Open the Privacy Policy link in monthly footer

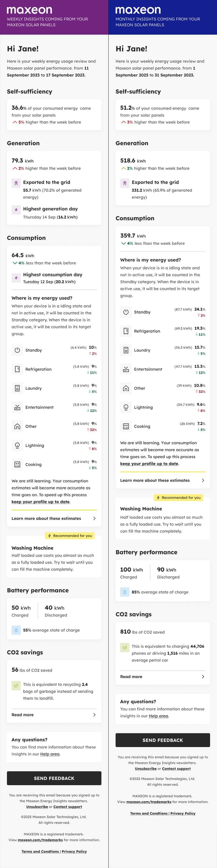[x=183, y=813]
